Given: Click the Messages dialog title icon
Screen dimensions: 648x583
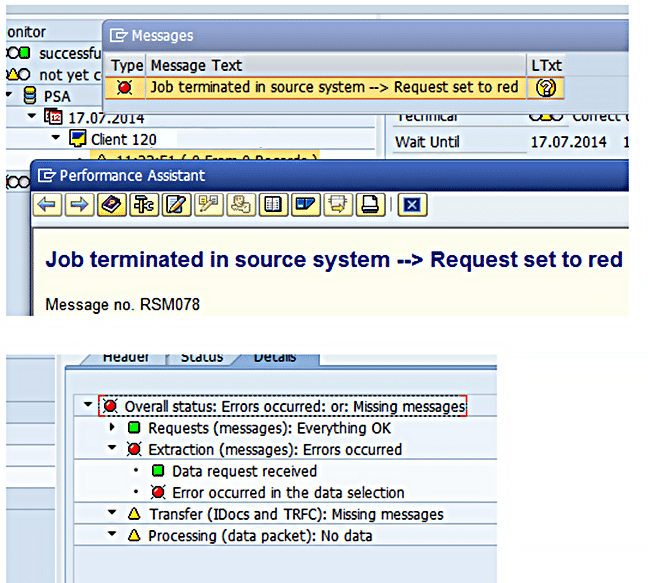Looking at the screenshot, I should (119, 36).
